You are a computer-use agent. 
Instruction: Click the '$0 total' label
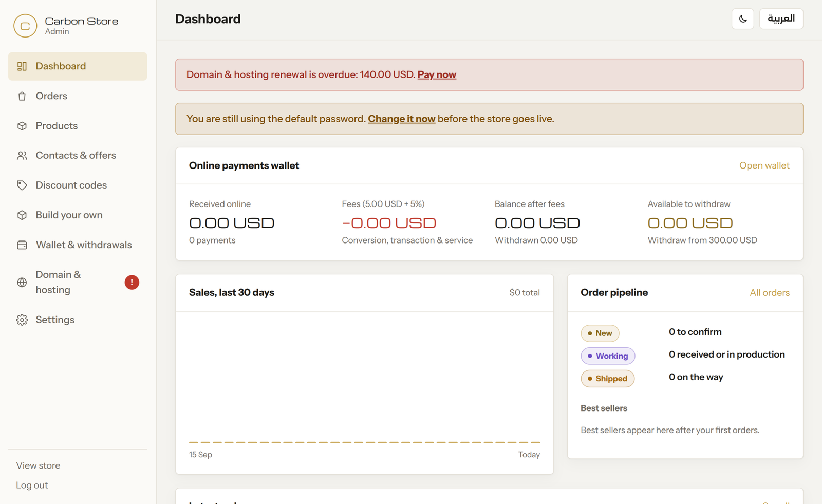pos(525,293)
